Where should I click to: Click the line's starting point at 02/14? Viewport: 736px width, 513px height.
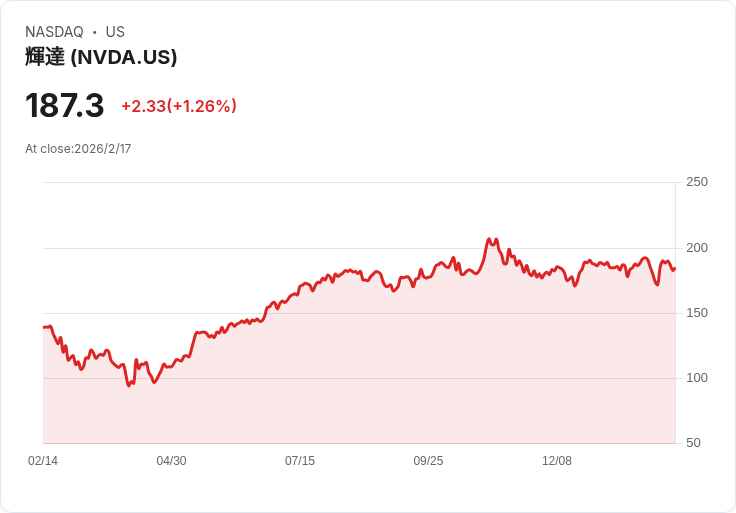coord(44,327)
